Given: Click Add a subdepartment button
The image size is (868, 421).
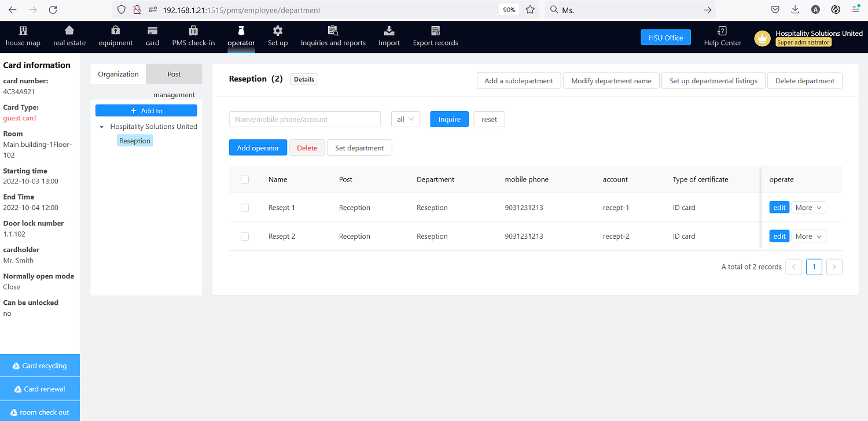Looking at the screenshot, I should tap(519, 80).
